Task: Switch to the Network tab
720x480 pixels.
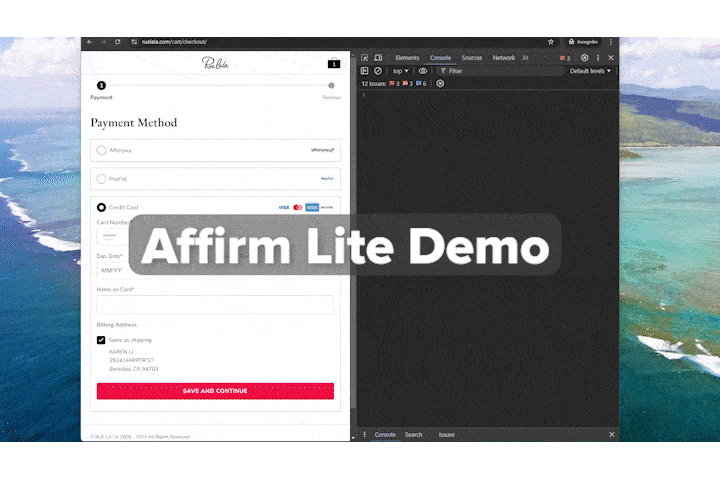Action: 504,58
